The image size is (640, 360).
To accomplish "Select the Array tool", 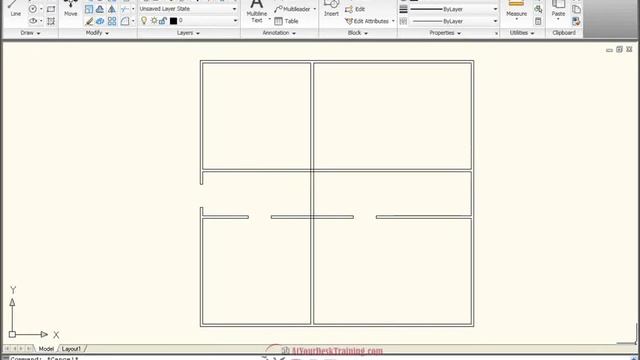I will [111, 21].
